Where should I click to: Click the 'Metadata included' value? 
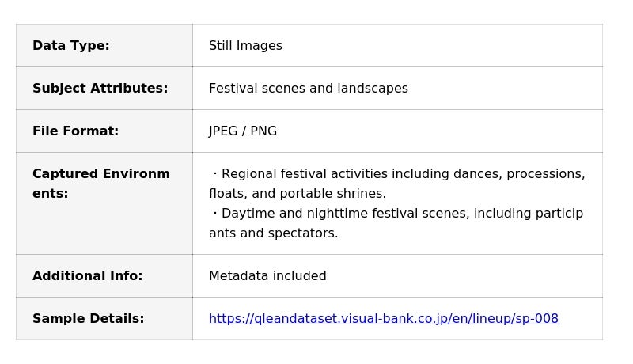(x=267, y=276)
